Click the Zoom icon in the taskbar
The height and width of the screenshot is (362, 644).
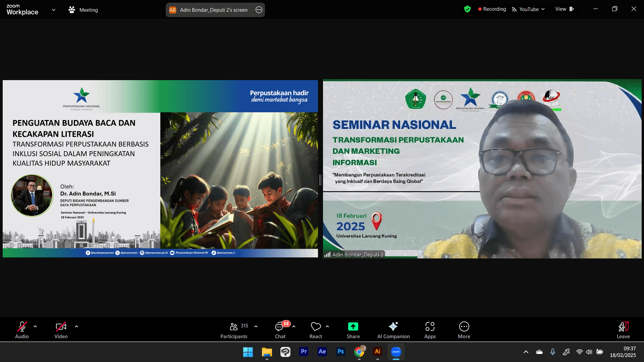[396, 352]
